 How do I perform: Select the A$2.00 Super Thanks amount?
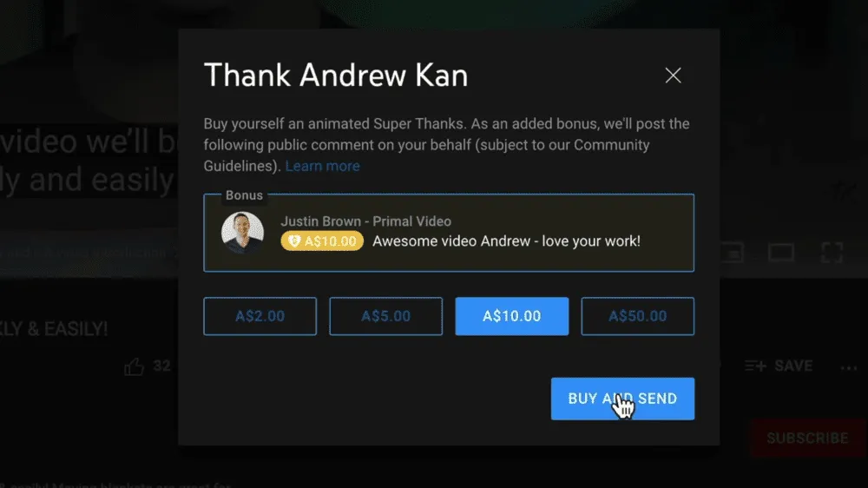click(x=260, y=316)
